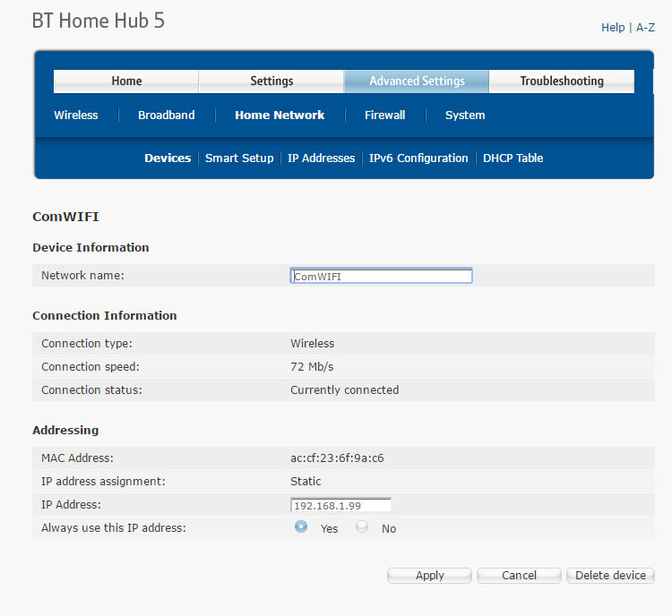Click the Delete device button
This screenshot has height=616, width=672.
coord(610,576)
